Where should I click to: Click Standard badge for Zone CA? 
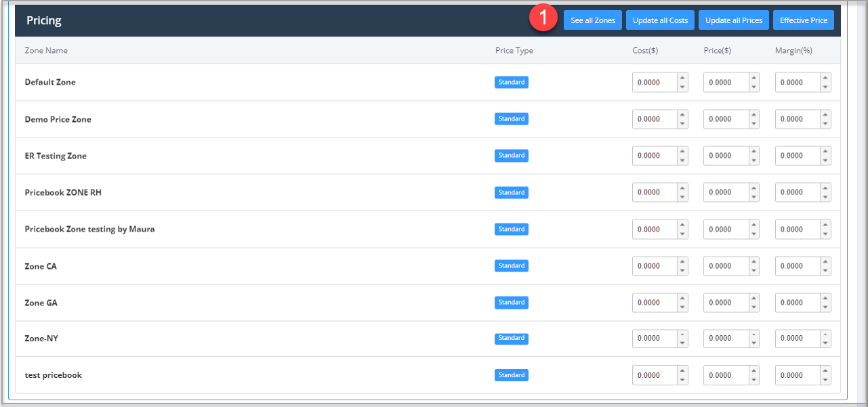point(512,265)
